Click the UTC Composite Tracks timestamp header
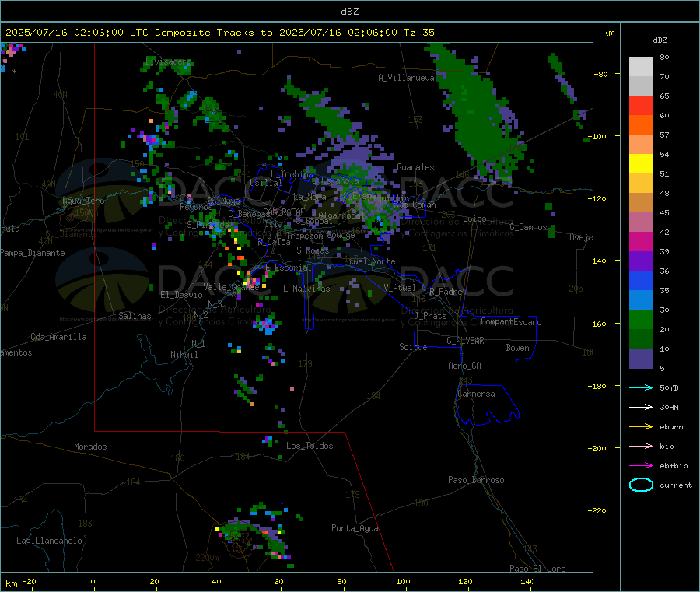This screenshot has width=700, height=592. tap(219, 33)
